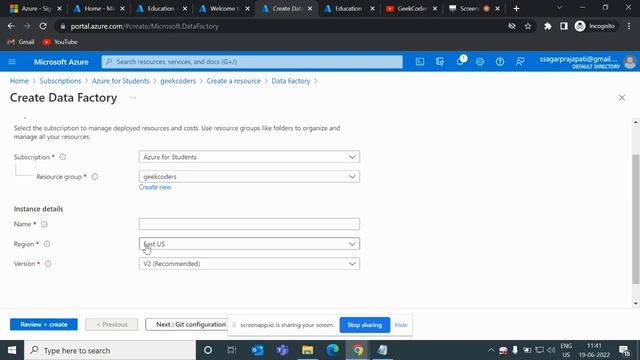Show Resource group info tooltip icon
Image resolution: width=640 pixels, height=360 pixels.
click(94, 177)
